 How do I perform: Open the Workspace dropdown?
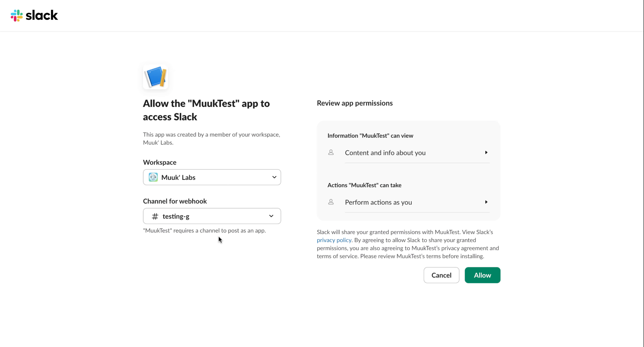212,177
